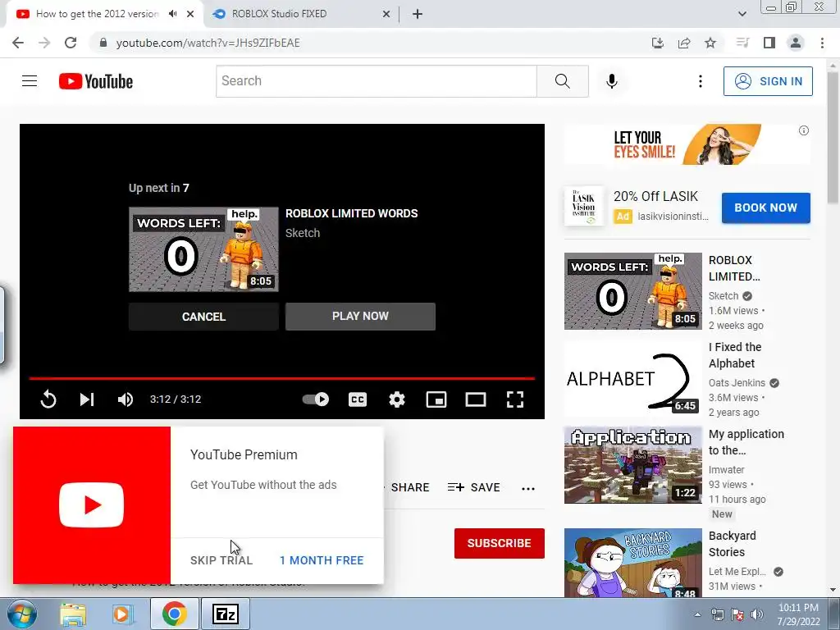
Task: Open taskbar clock and date
Action: (798, 614)
